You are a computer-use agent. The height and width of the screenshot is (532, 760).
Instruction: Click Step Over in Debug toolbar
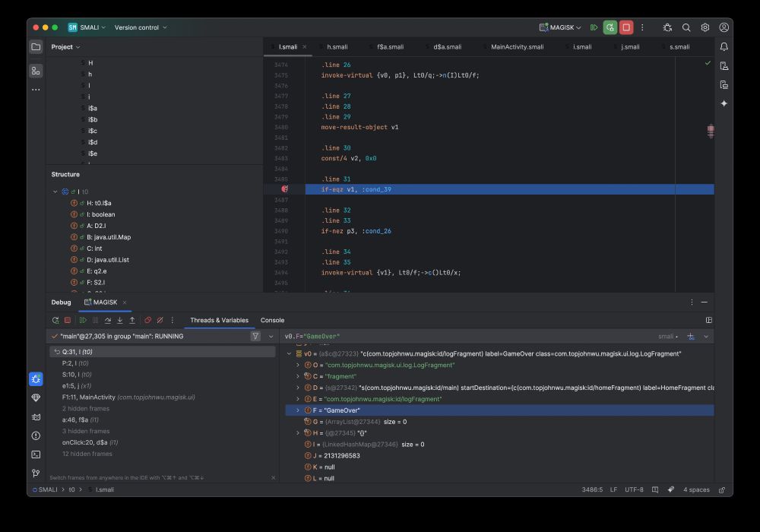[x=108, y=320]
